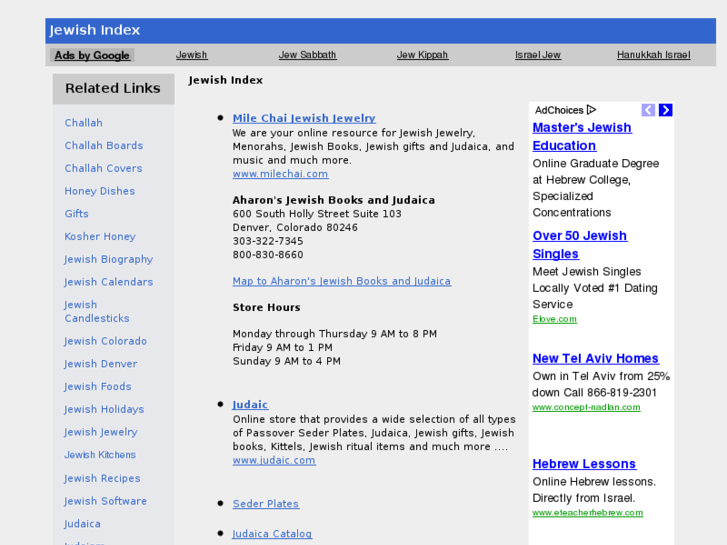
Task: Click the toll-free number 800-830-8660
Action: pos(268,255)
